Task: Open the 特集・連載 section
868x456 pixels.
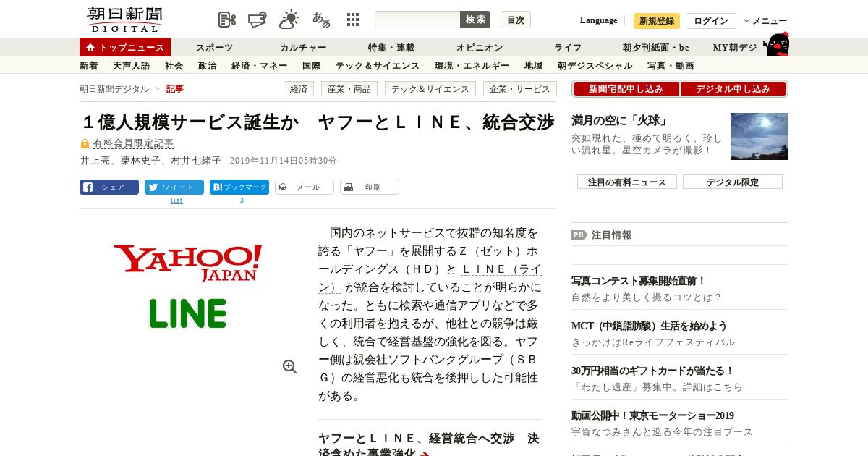Action: pos(391,48)
